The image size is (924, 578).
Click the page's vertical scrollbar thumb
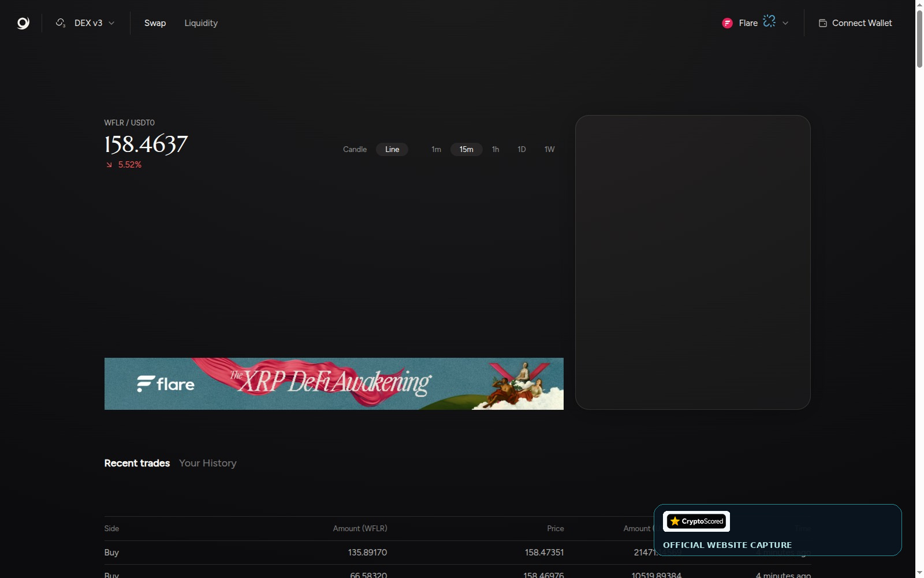919,39
